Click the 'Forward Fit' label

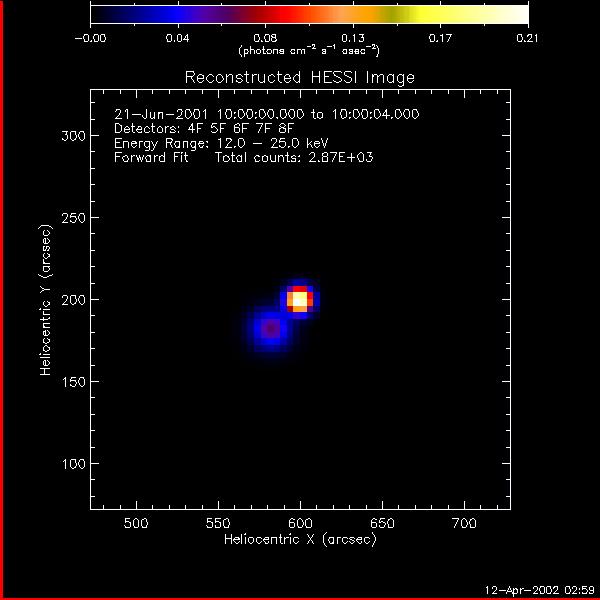click(151, 157)
